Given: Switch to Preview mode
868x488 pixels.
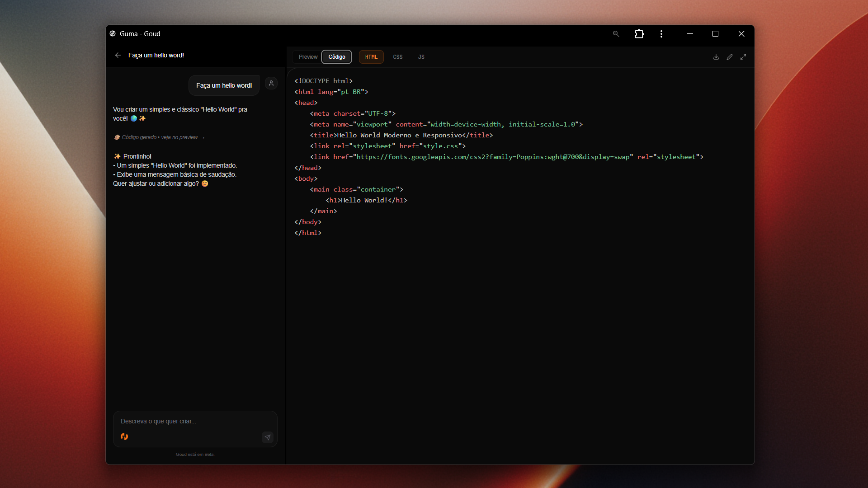Looking at the screenshot, I should tap(308, 57).
